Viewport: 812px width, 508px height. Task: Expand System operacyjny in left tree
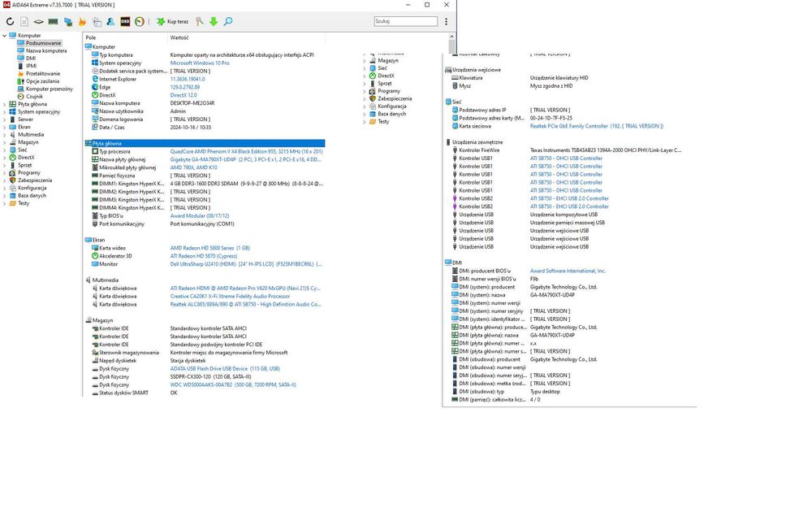(5, 112)
